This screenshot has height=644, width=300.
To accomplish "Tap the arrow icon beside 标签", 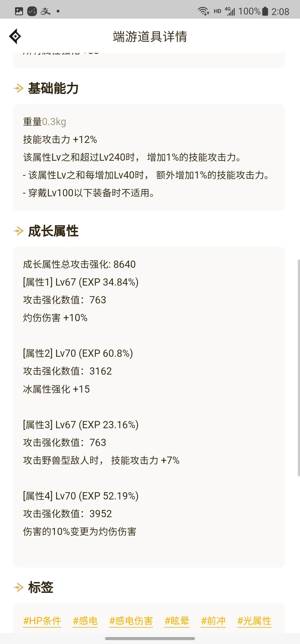I will pos(19,587).
